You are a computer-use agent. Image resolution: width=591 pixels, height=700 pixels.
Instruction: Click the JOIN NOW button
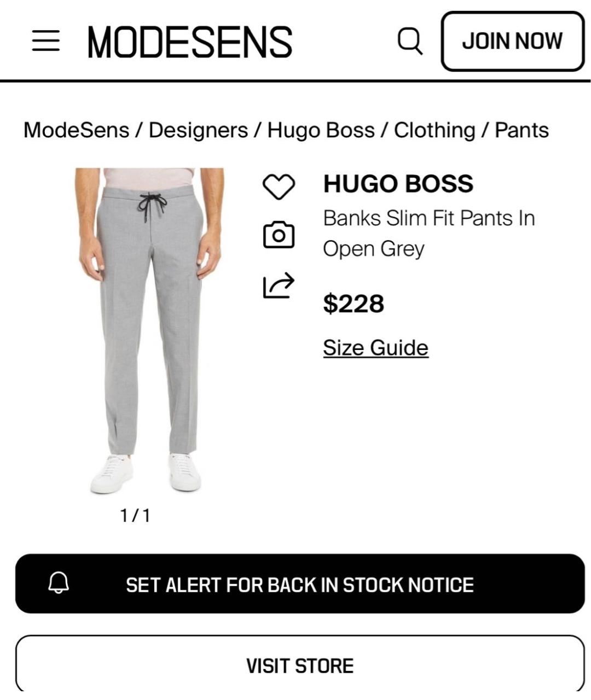[x=513, y=41]
